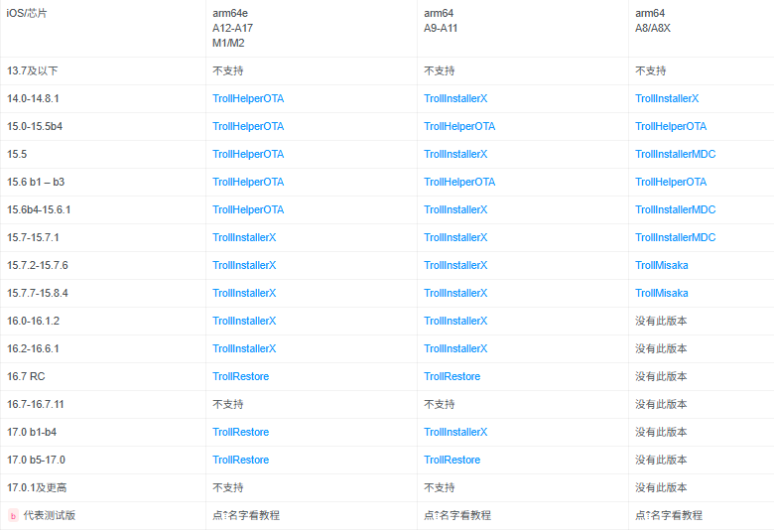Image resolution: width=774 pixels, height=532 pixels.
Task: Open TrollHelperOTA link for 14.0-14.8.1 arm64e
Action: click(x=248, y=99)
